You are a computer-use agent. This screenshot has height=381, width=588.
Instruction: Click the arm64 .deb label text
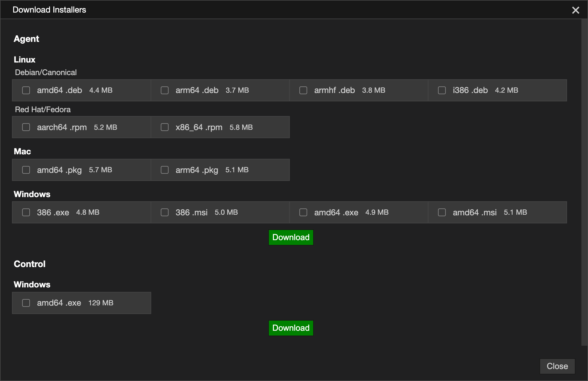[x=197, y=90]
